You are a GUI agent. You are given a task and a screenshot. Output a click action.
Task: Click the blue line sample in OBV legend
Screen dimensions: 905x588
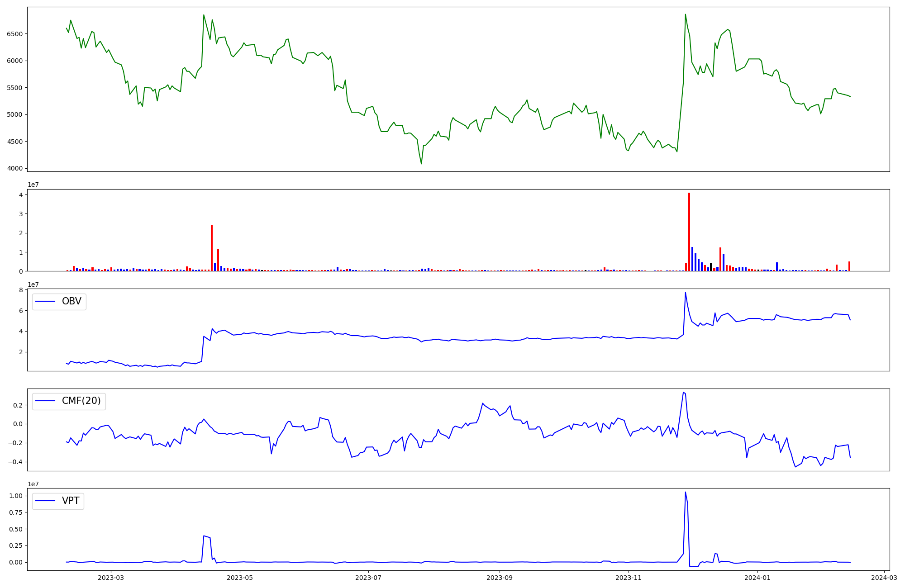45,302
